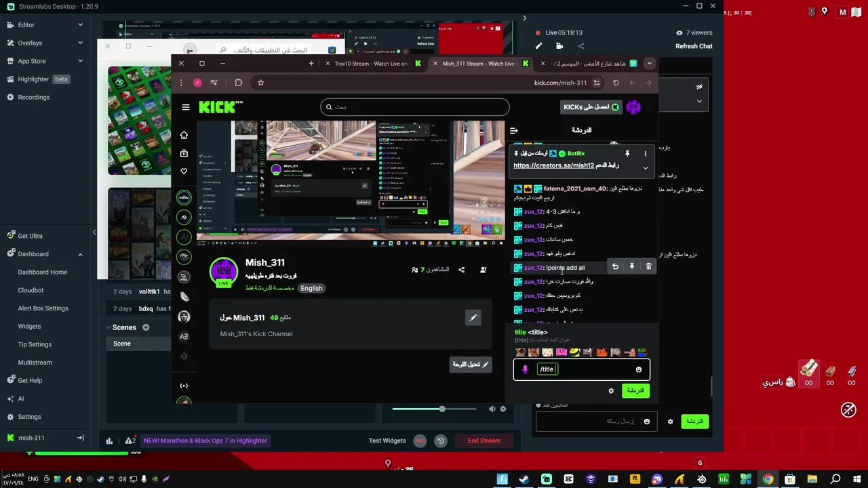Click the Kick search box
Viewport: 868px width, 488px height.
tap(415, 107)
